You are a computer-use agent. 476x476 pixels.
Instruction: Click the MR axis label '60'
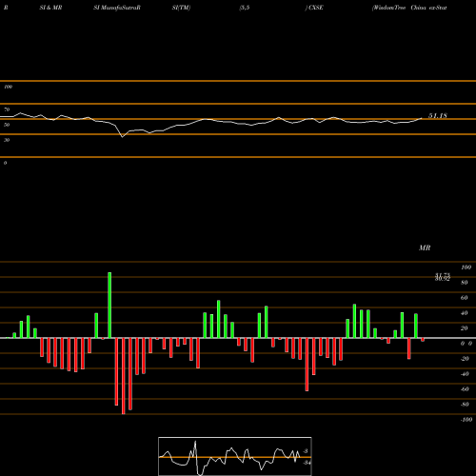(x=465, y=298)
